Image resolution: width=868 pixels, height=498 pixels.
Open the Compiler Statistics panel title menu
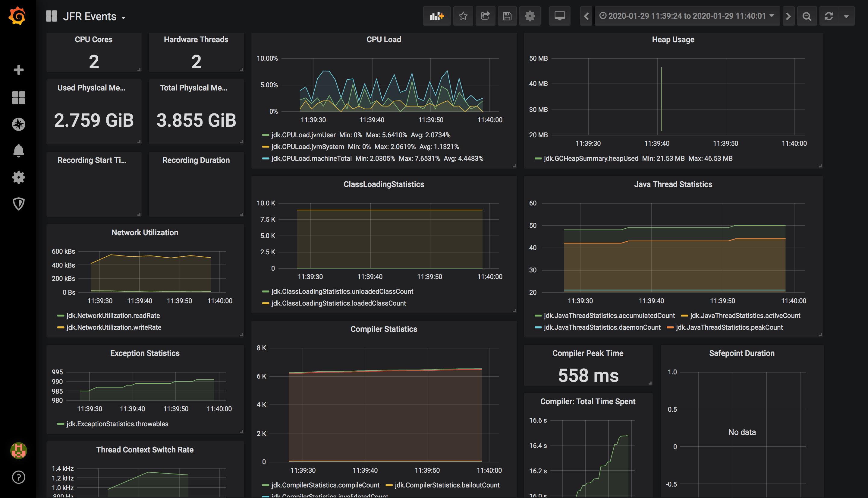click(x=384, y=329)
